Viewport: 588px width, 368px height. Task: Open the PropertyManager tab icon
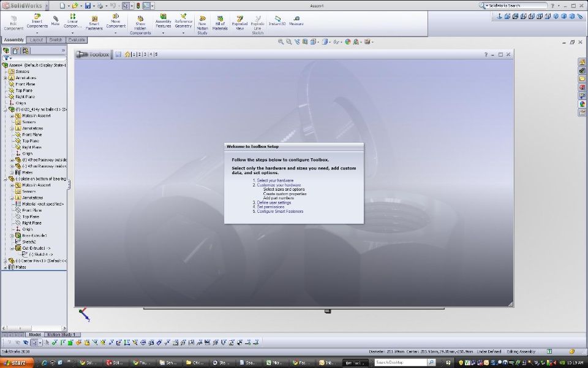point(16,51)
